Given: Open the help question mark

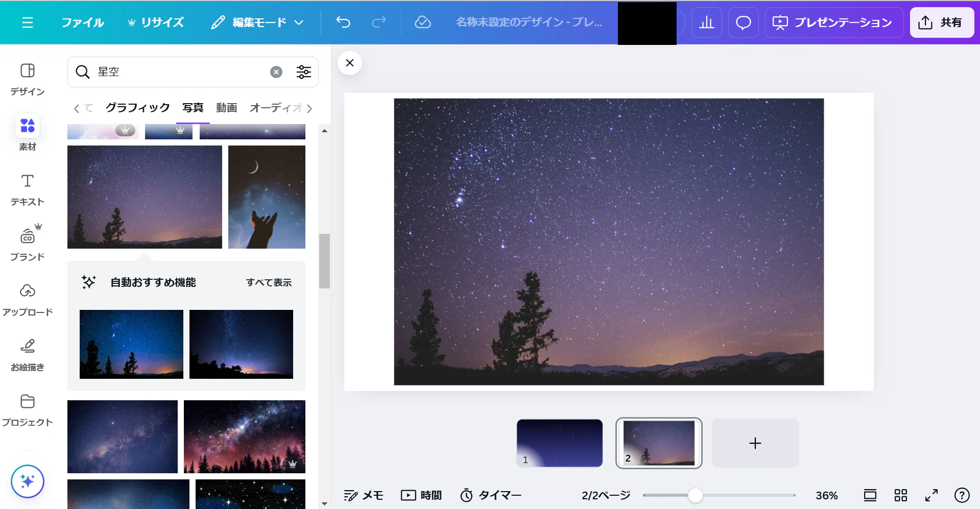Looking at the screenshot, I should [962, 495].
